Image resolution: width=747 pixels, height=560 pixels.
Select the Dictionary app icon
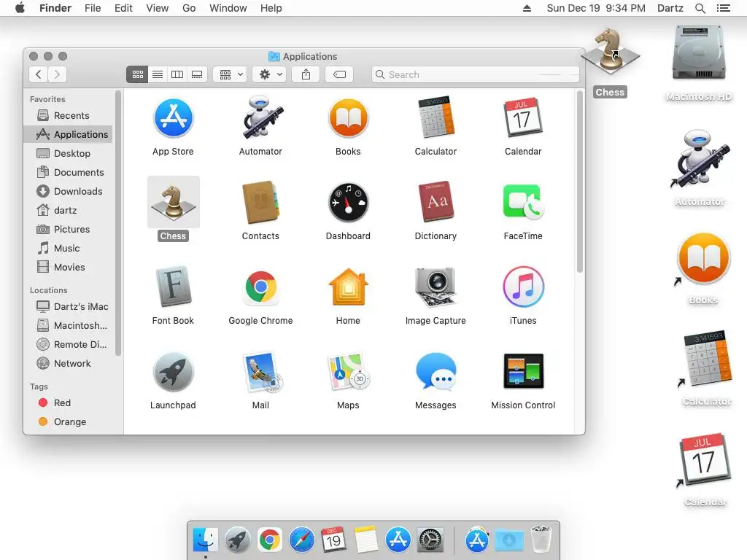[x=436, y=203]
